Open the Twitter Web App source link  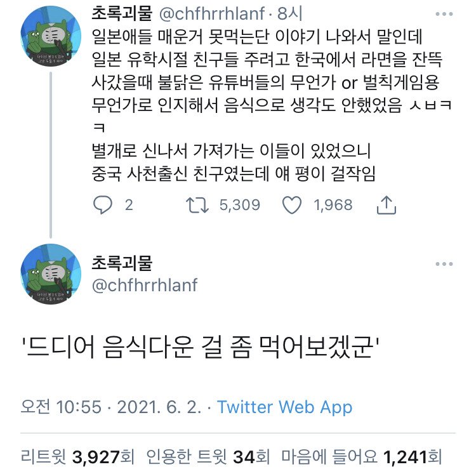(x=284, y=407)
